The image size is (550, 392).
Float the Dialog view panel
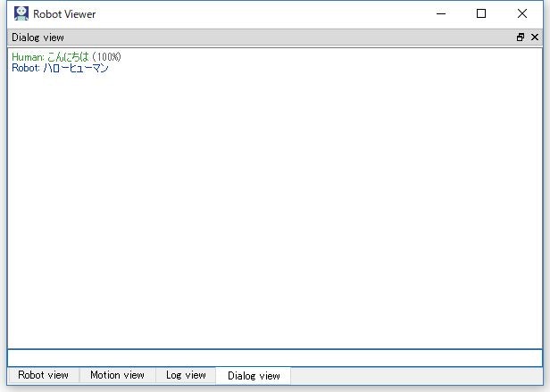click(521, 38)
